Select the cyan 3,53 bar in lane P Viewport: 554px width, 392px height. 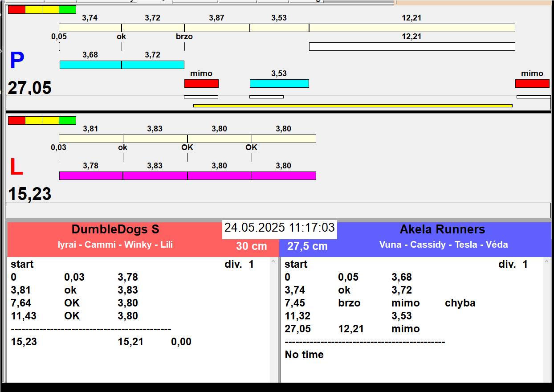point(279,83)
